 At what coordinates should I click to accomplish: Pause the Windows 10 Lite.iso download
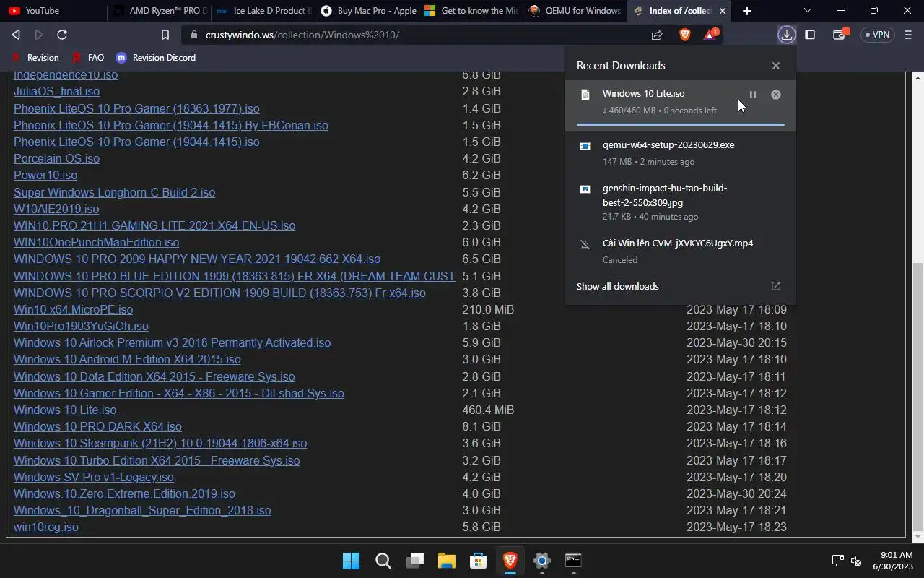click(752, 95)
